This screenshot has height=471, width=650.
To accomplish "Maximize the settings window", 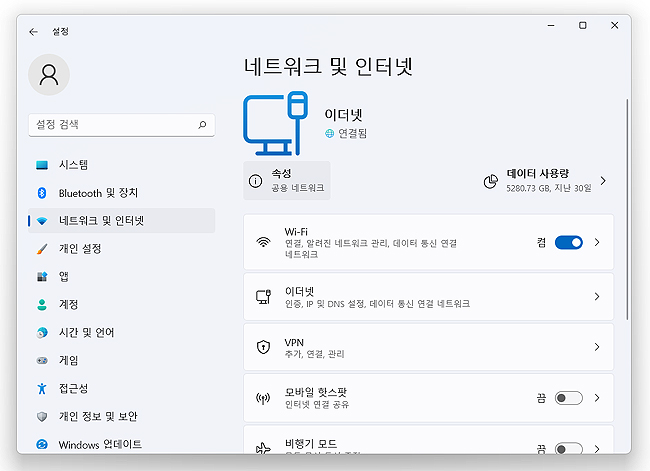I will tap(583, 26).
